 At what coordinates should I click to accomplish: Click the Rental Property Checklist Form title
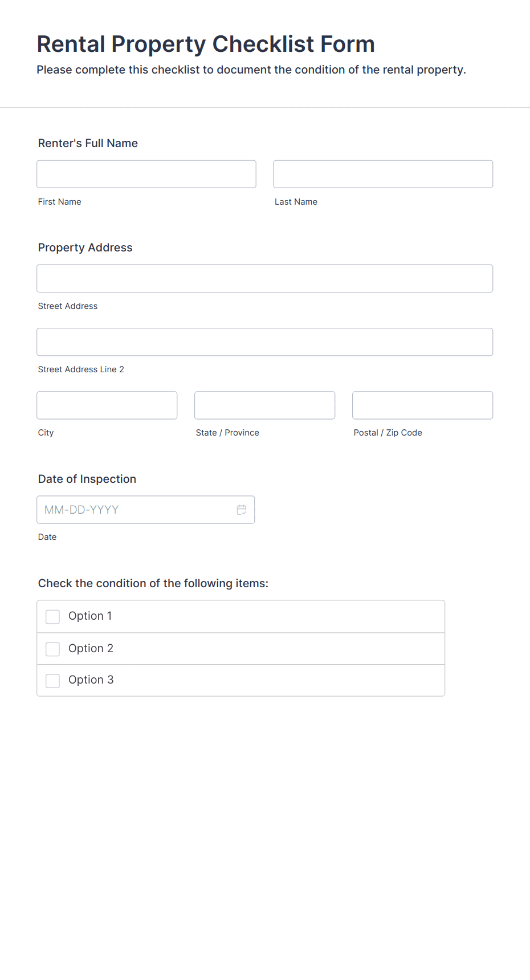[x=206, y=44]
